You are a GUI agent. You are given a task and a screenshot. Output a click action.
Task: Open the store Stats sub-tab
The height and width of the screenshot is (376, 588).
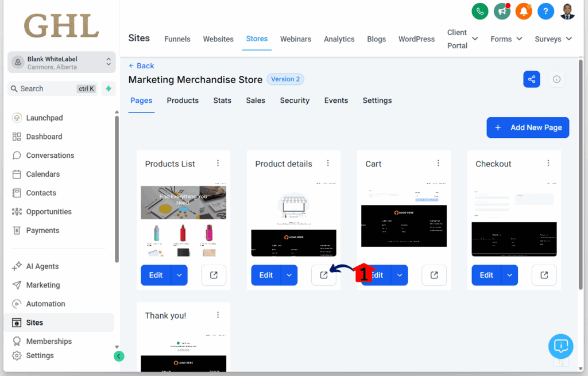pos(222,100)
